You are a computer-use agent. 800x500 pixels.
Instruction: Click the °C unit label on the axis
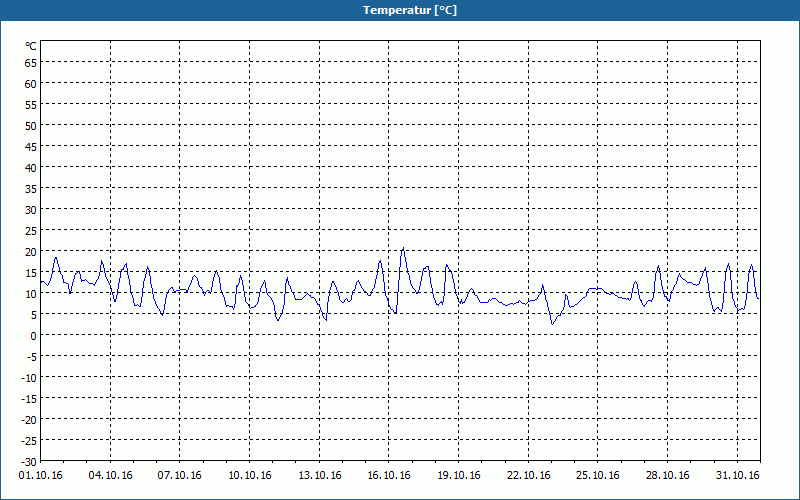[31, 46]
